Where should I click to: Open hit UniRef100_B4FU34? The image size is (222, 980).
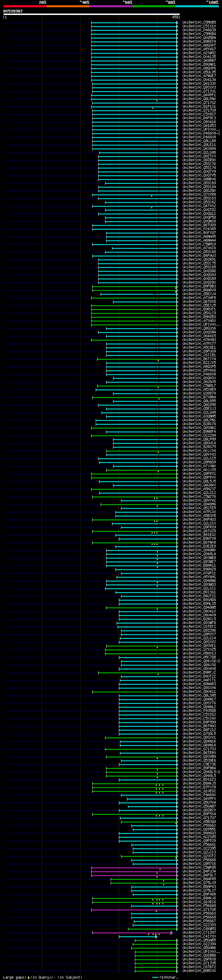click(x=199, y=871)
